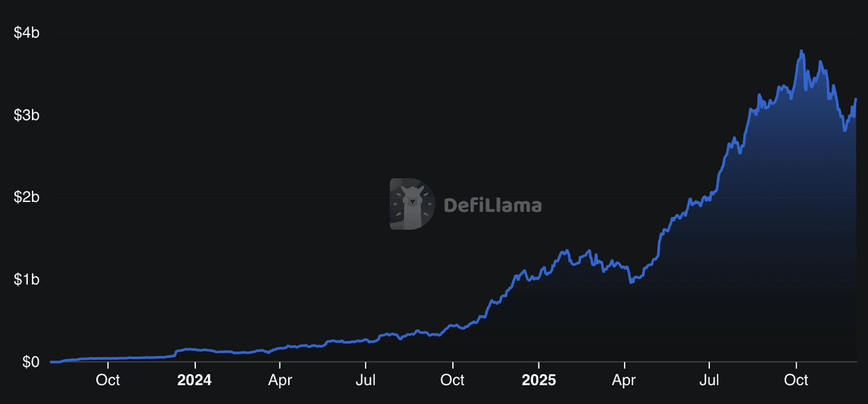Image resolution: width=868 pixels, height=404 pixels.
Task: Click the DefiLlama llama logo icon
Action: [412, 204]
